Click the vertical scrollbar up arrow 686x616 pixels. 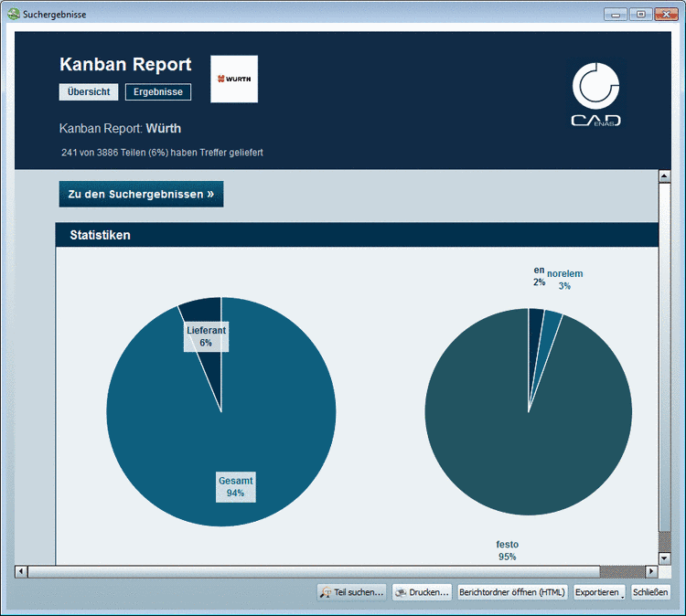(x=665, y=176)
